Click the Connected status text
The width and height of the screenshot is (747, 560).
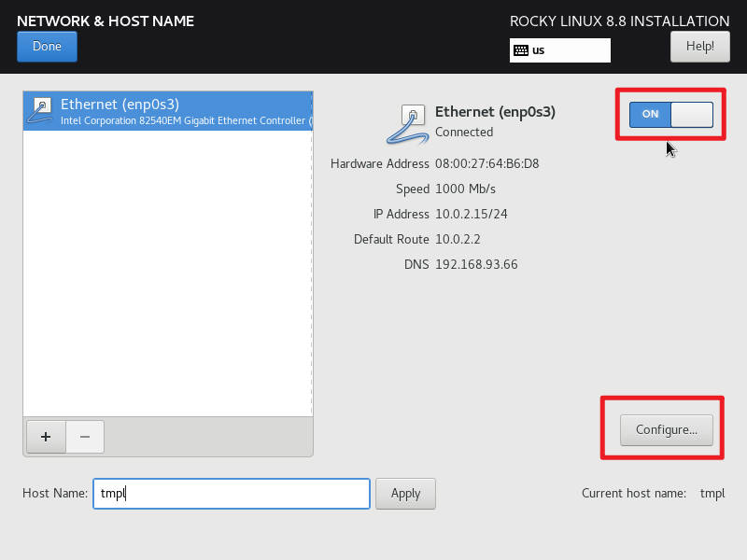464,132
